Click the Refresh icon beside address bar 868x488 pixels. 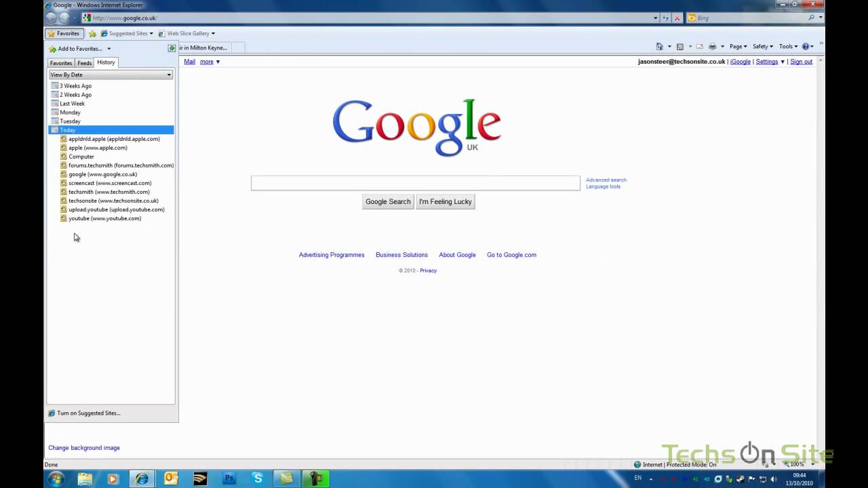[666, 18]
